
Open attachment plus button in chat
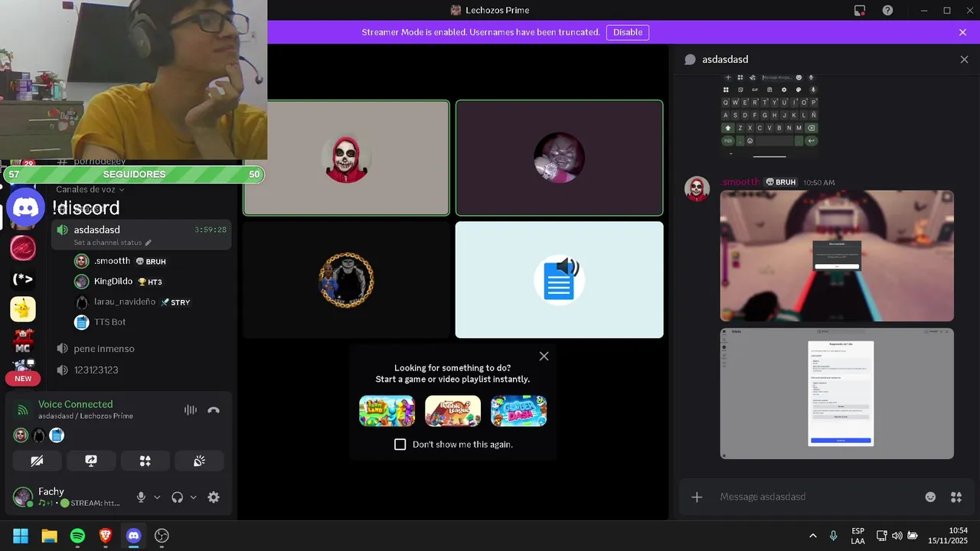pos(697,497)
